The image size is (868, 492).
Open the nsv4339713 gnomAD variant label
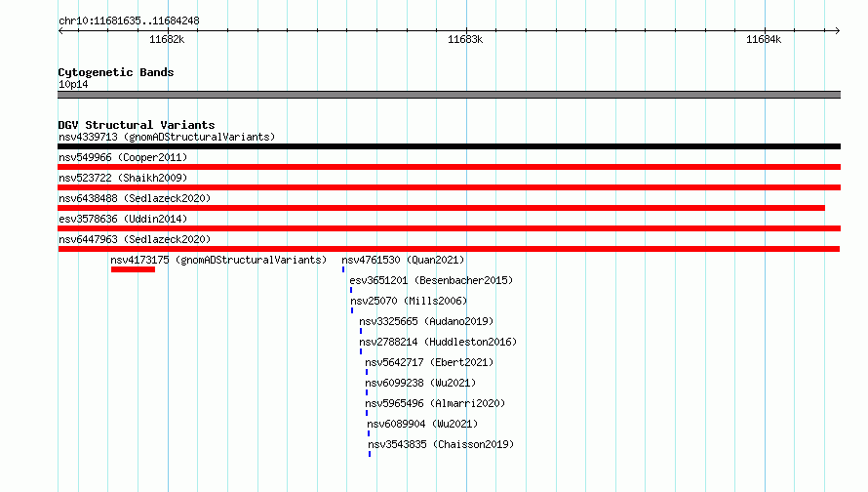point(167,137)
